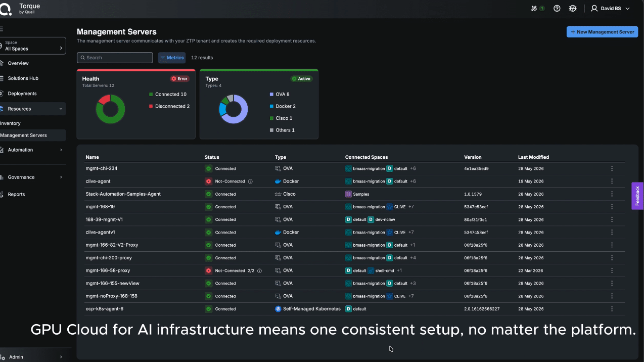Image resolution: width=644 pixels, height=362 pixels.
Task: Click the Torque logo icon
Action: (7, 9)
